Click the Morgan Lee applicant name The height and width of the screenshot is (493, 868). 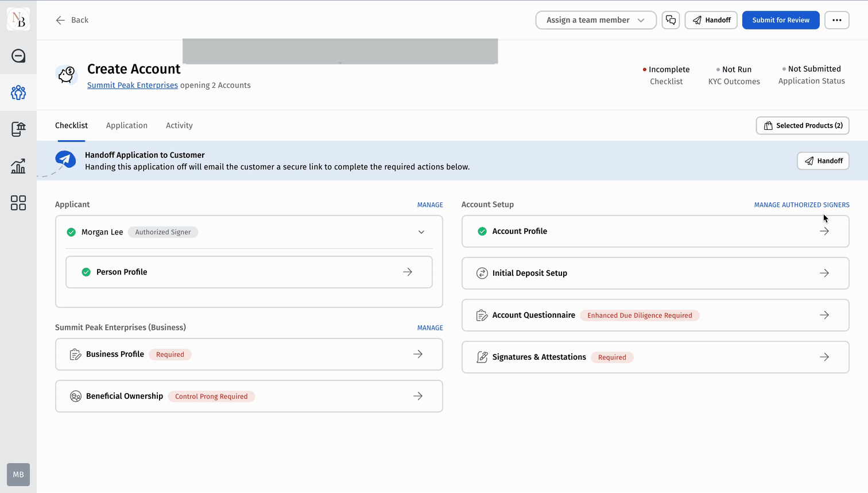pyautogui.click(x=102, y=232)
